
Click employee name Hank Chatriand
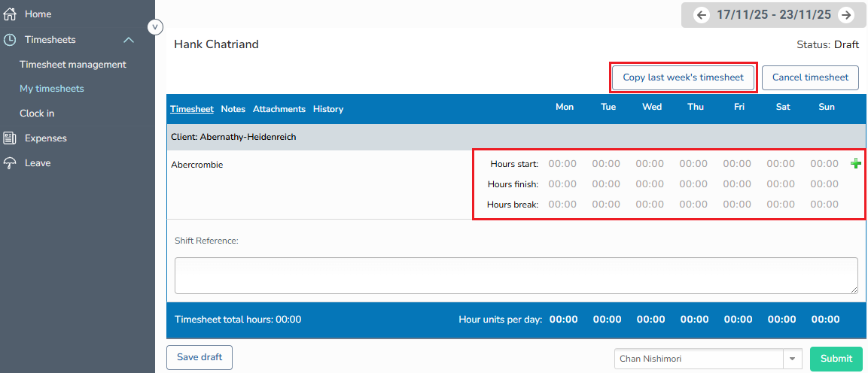[217, 44]
